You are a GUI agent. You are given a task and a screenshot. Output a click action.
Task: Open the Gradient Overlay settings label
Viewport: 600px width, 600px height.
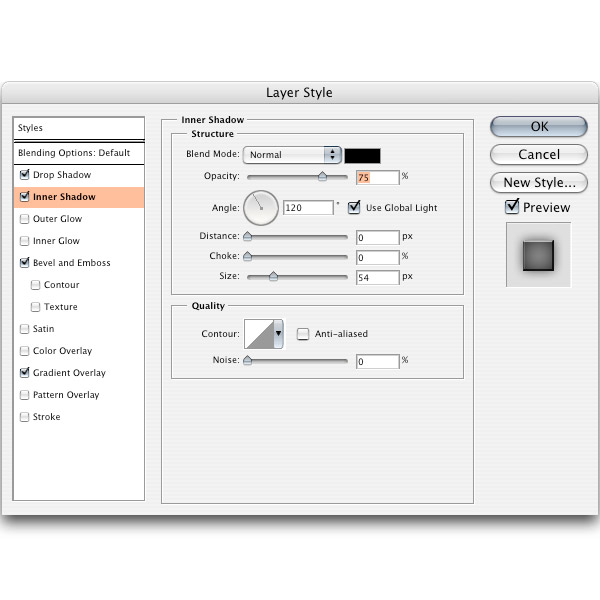pos(69,373)
